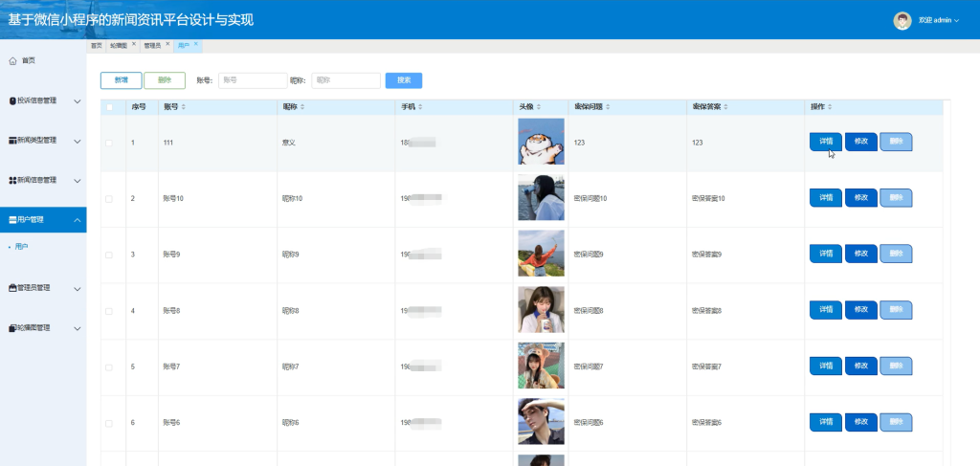Open the 欢迎 admin dropdown

938,20
